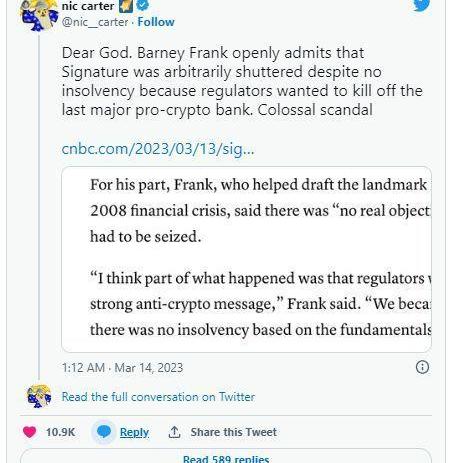Click the tweet timestamp Mar 14, 2023

pos(122,368)
